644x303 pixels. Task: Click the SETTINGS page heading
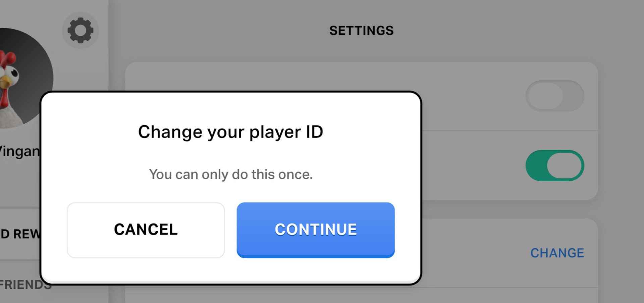coord(361,31)
